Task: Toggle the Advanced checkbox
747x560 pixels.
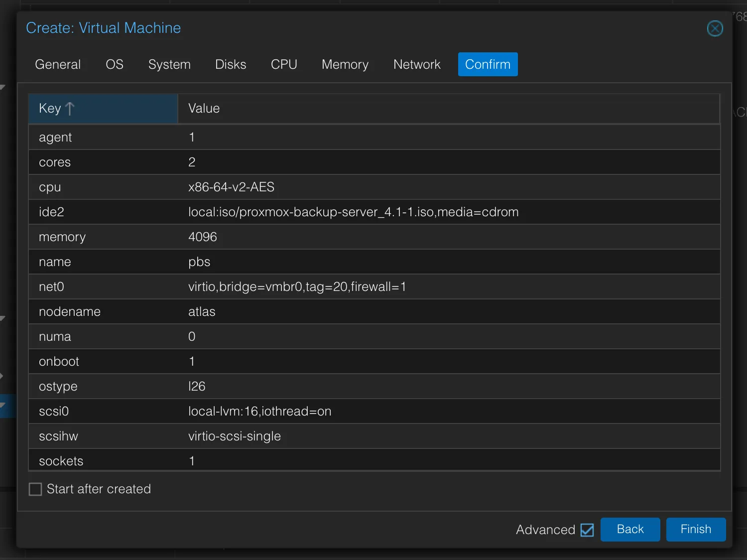Action: pyautogui.click(x=587, y=530)
